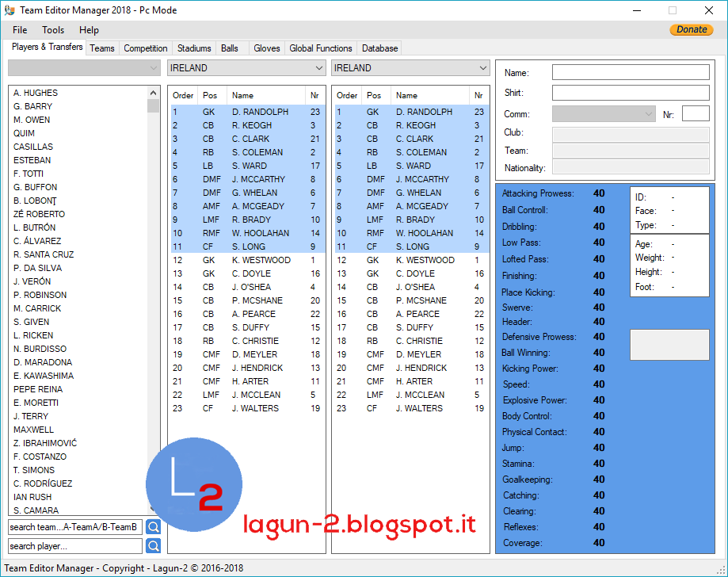Open the File menu
This screenshot has height=577, width=728.
[20, 30]
